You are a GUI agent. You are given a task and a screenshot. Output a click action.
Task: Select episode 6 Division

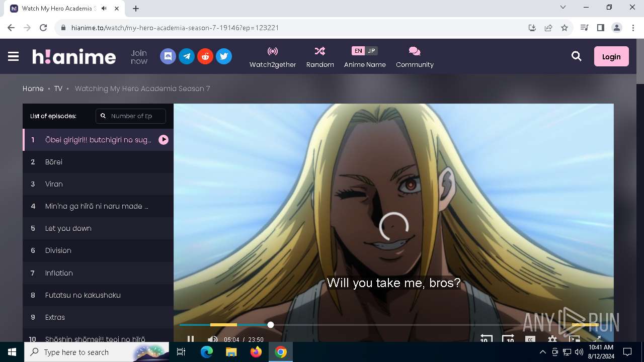(x=98, y=250)
